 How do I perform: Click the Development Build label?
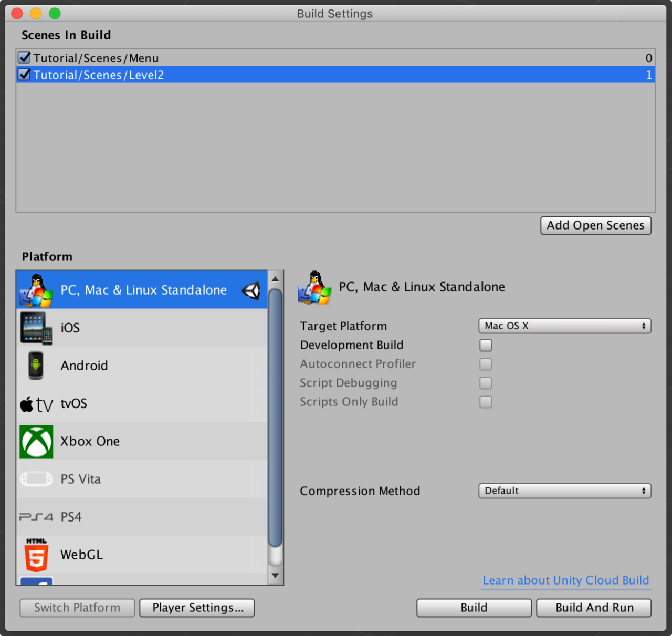pos(352,345)
